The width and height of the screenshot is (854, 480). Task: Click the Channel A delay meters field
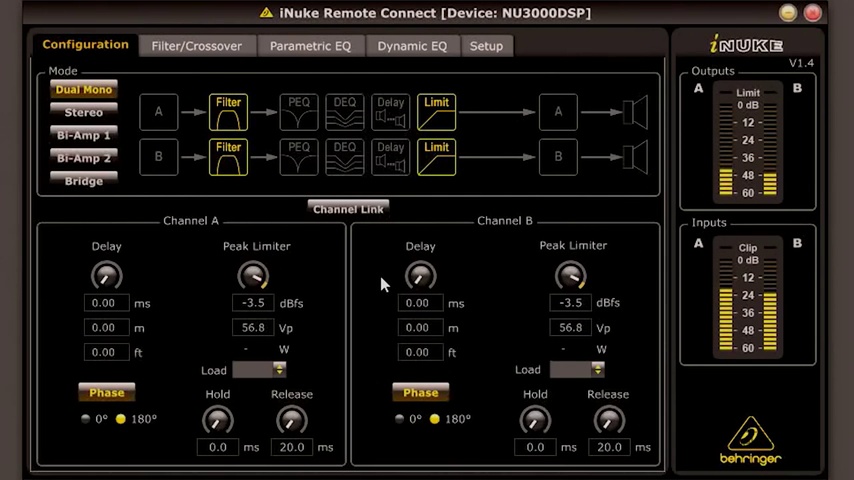pos(107,327)
